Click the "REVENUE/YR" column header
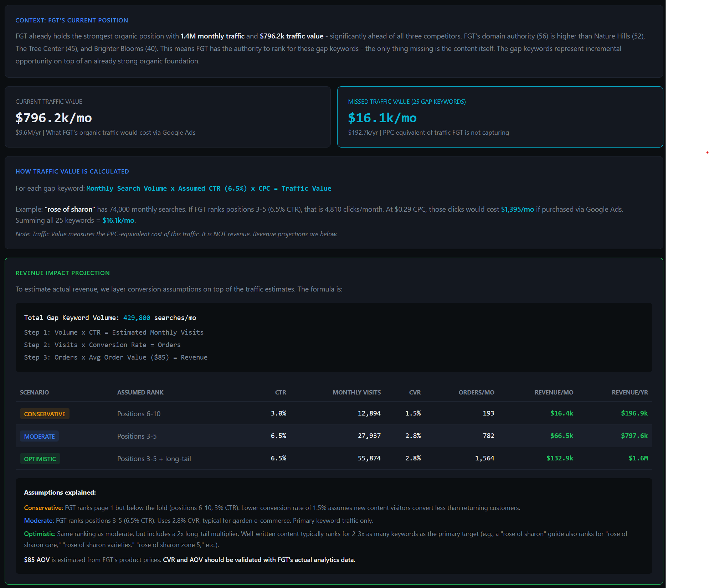This screenshot has height=588, width=709. [630, 392]
